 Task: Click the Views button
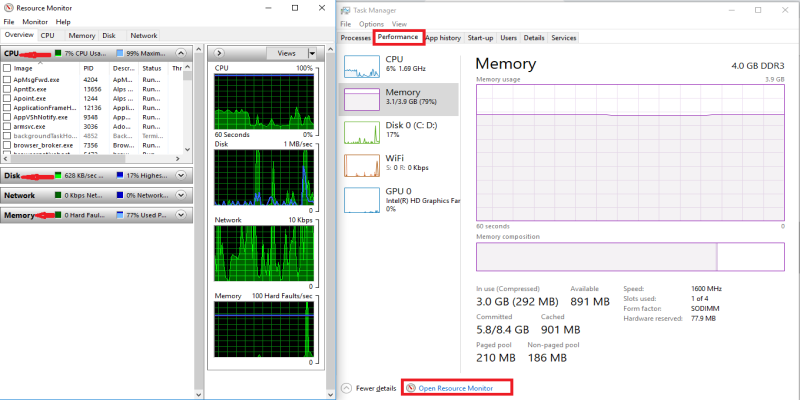pyautogui.click(x=287, y=53)
